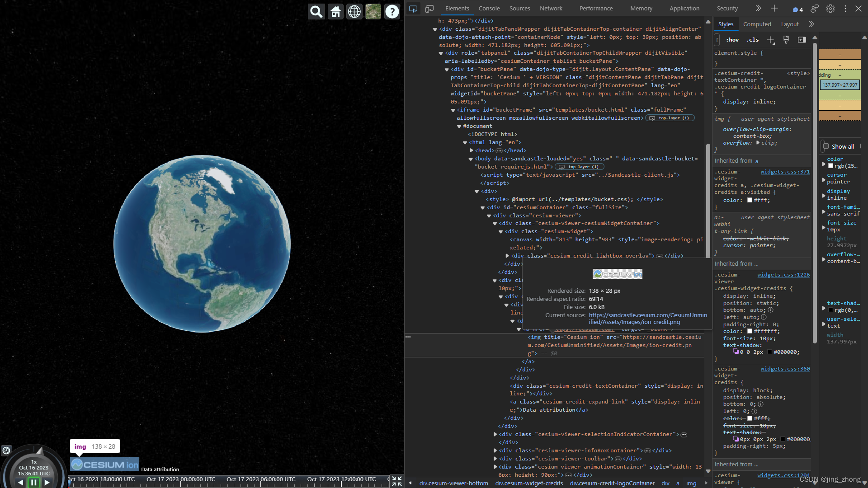Switch to the Console tab
868x488 pixels.
pos(489,9)
